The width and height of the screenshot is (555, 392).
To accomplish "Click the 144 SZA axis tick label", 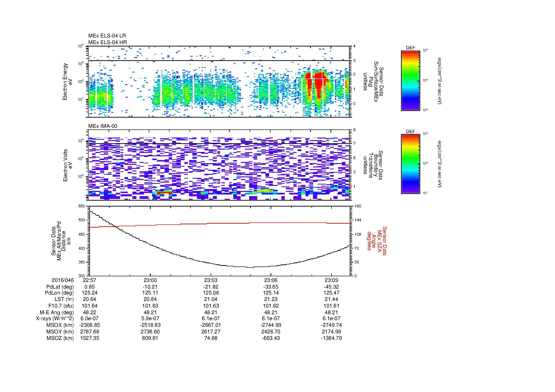I will click(x=358, y=220).
